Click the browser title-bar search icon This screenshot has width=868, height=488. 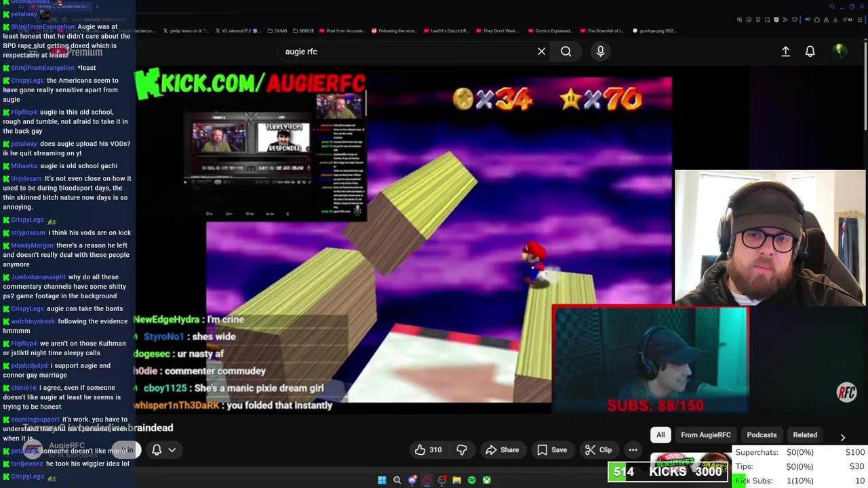(x=832, y=7)
